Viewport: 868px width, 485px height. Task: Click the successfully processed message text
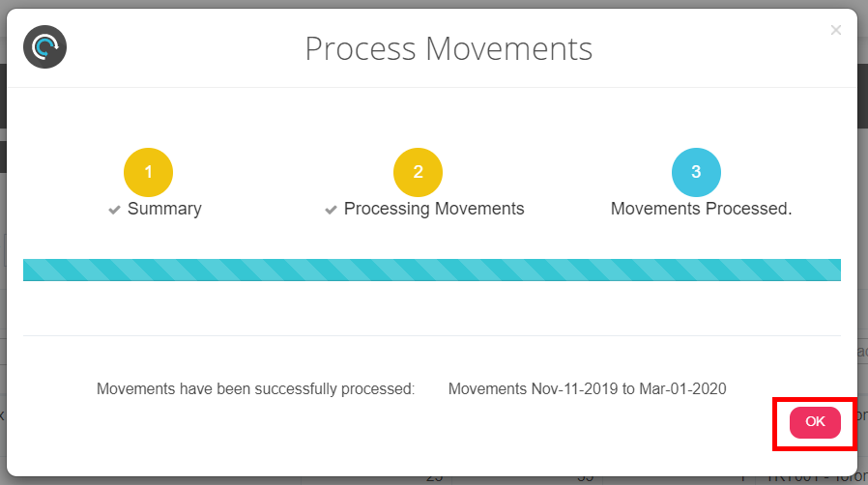coord(255,389)
